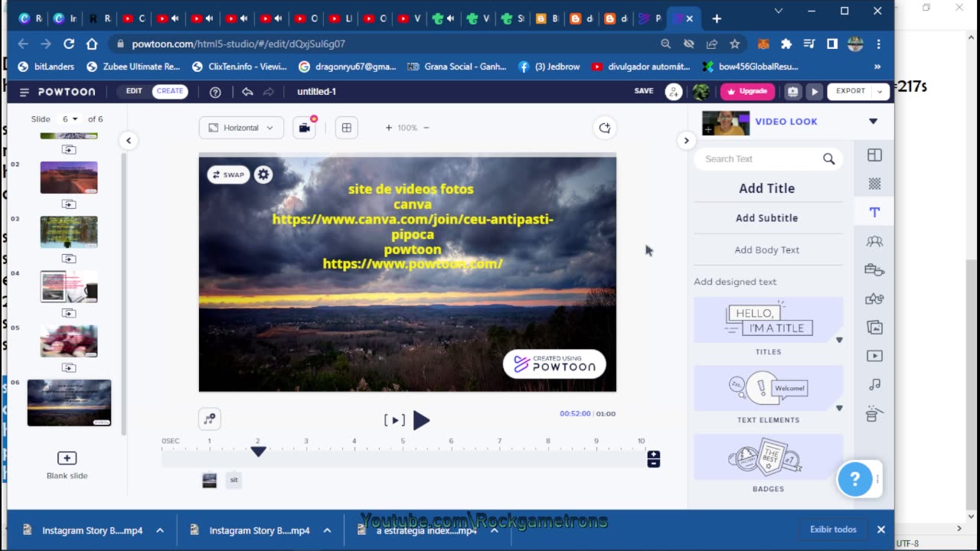Open the add collaborator icon

[x=674, y=92]
